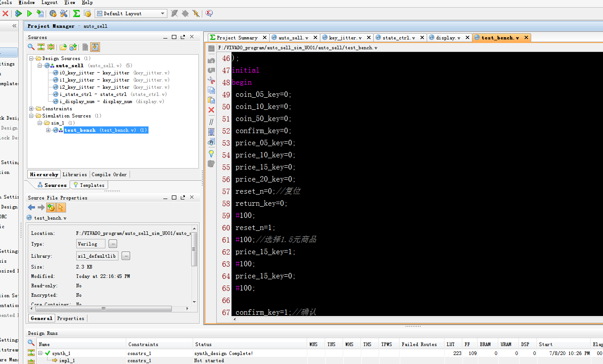The image size is (603, 364).
Task: Click the comment toggle '//' icon in editor
Action: tap(211, 121)
